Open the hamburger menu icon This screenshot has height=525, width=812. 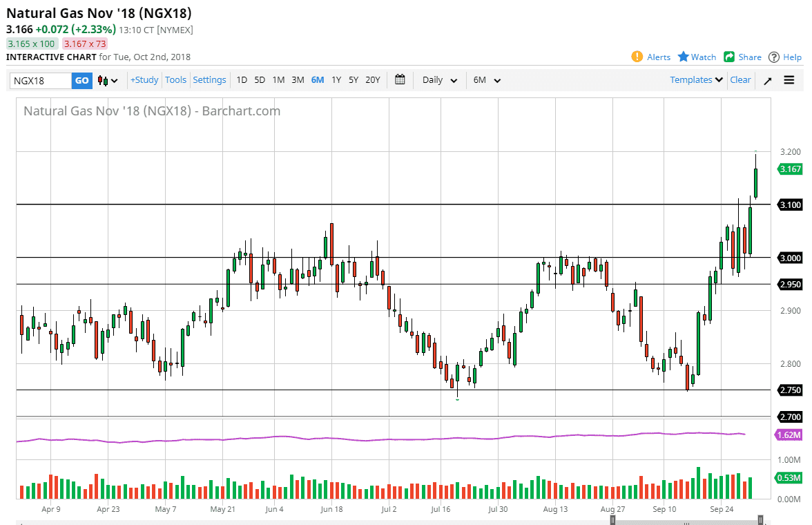pos(789,80)
